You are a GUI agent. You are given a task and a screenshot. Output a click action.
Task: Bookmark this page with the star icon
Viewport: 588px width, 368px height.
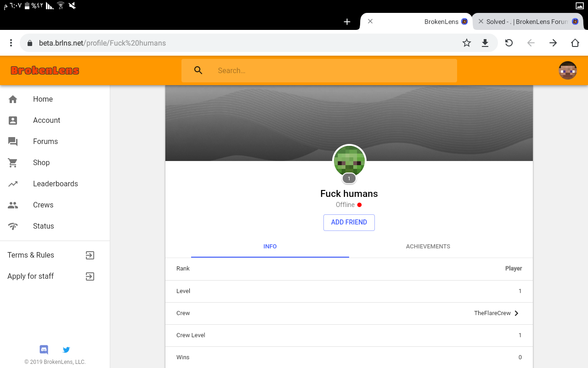(467, 43)
